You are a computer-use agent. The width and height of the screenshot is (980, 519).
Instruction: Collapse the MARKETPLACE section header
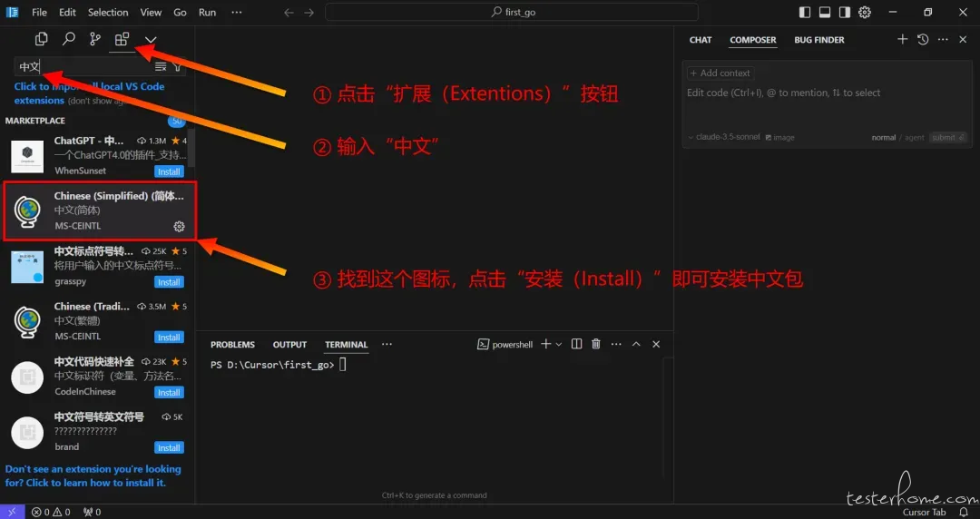click(x=35, y=121)
